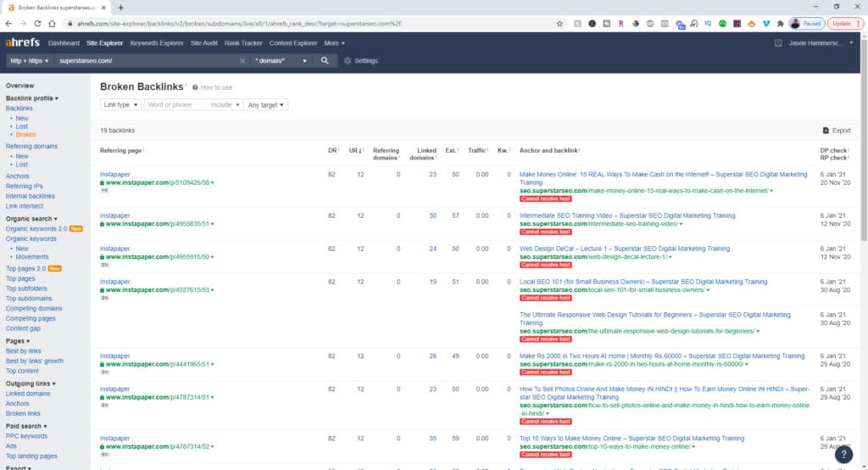Image resolution: width=868 pixels, height=470 pixels.
Task: Open the browser extensions puzzle icon
Action: coord(781,24)
